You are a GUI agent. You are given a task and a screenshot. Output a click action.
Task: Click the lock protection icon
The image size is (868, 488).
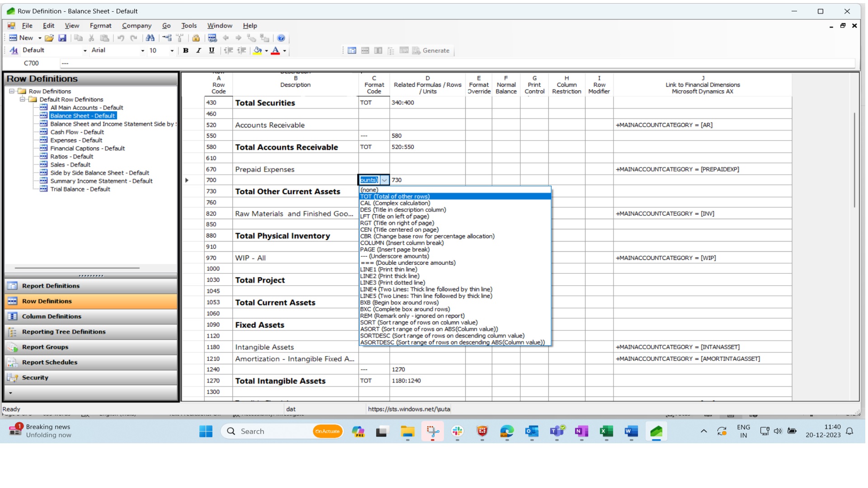click(196, 38)
